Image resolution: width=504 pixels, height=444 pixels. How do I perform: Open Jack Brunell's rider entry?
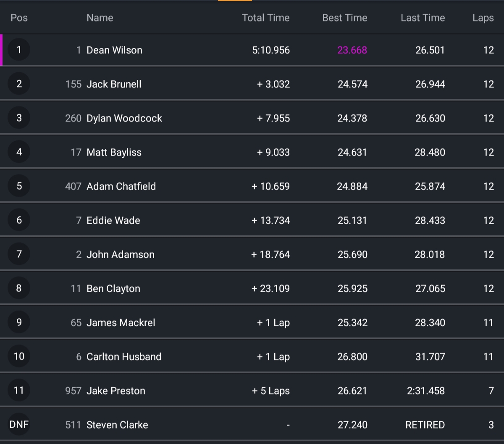click(114, 84)
